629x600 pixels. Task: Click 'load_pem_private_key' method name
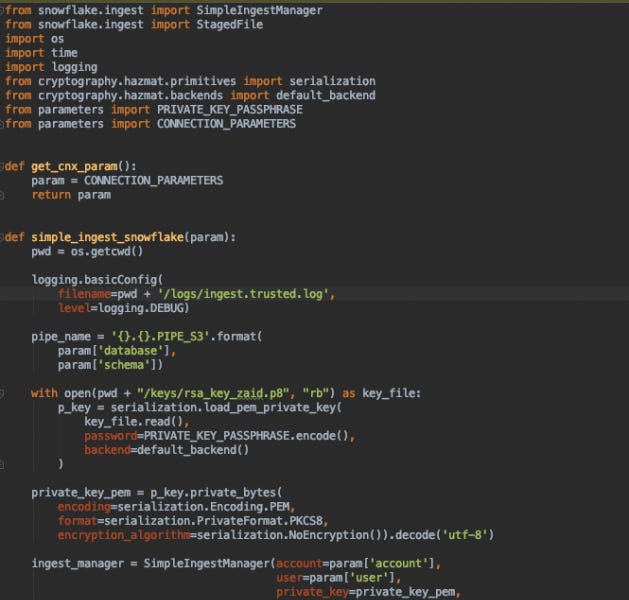click(270, 408)
